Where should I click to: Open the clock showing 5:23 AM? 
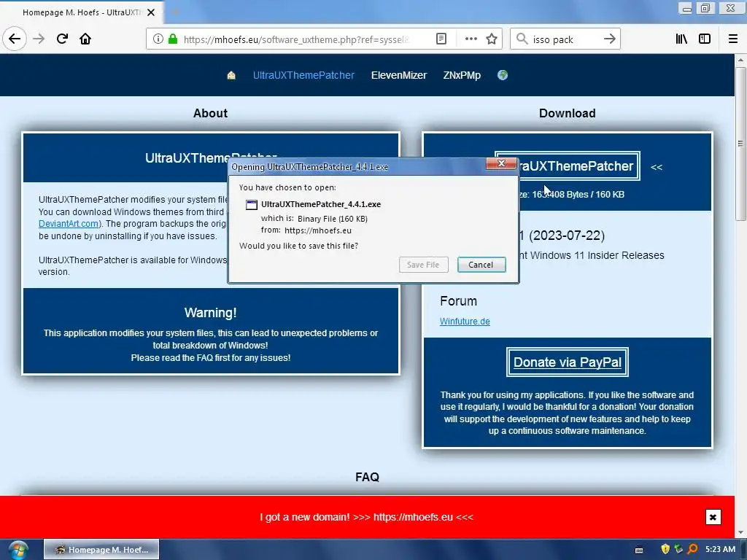[720, 550]
